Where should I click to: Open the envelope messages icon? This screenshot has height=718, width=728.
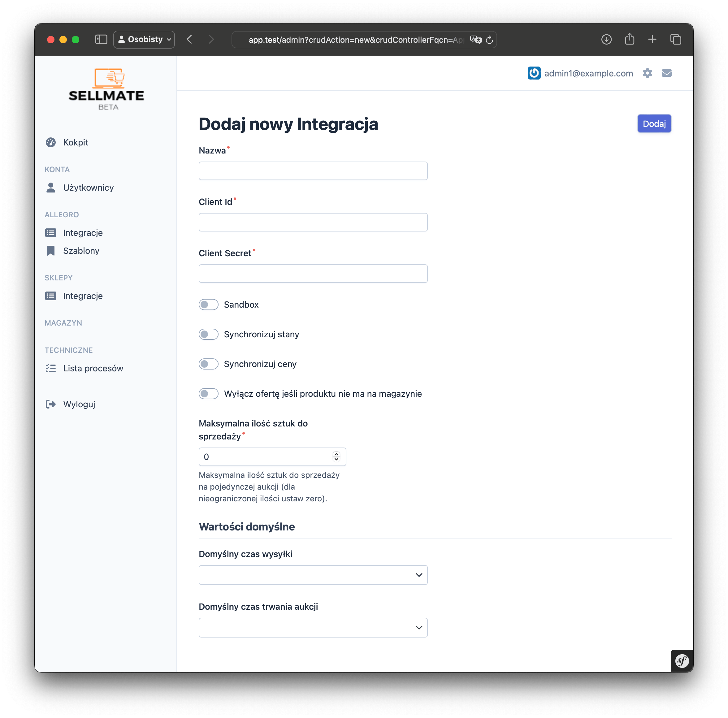667,73
